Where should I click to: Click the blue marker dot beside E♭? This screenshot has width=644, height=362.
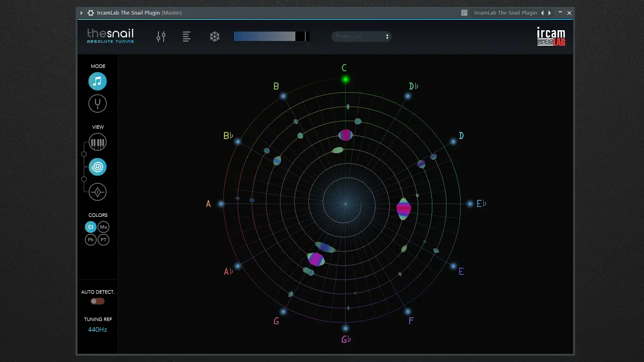pos(470,204)
